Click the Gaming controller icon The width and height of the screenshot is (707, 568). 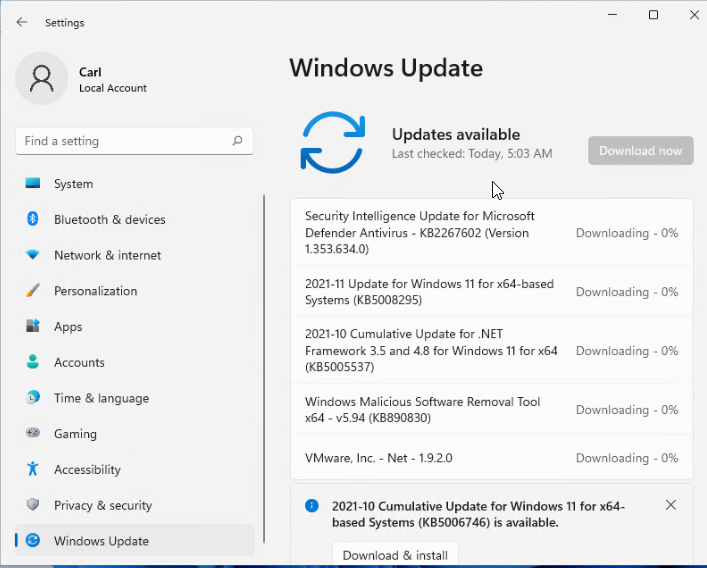point(32,433)
